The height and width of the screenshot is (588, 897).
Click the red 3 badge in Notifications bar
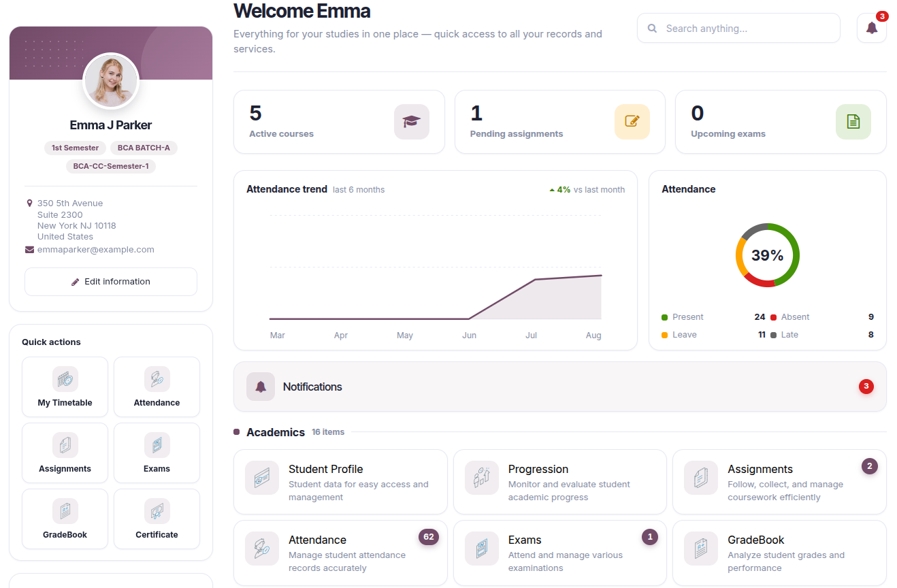[866, 387]
